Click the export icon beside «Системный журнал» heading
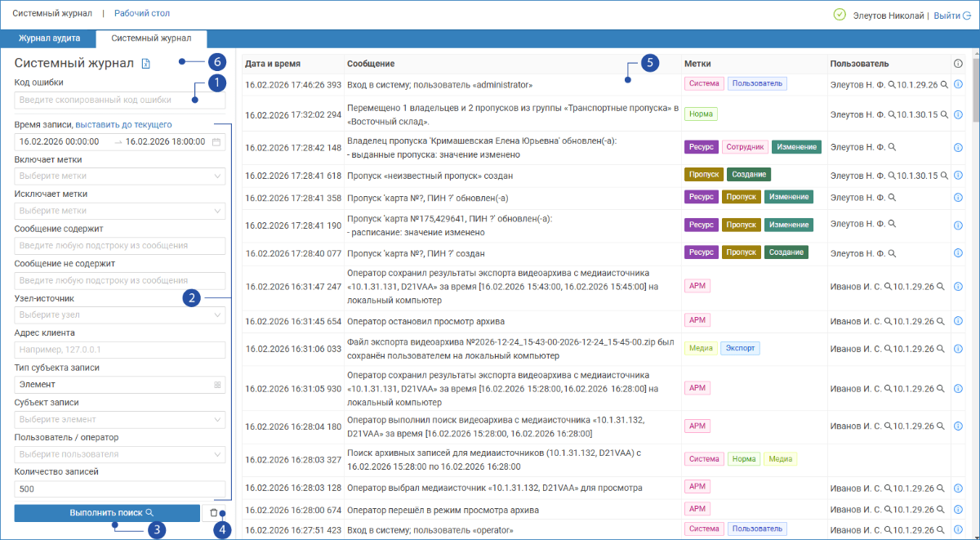 pyautogui.click(x=145, y=64)
